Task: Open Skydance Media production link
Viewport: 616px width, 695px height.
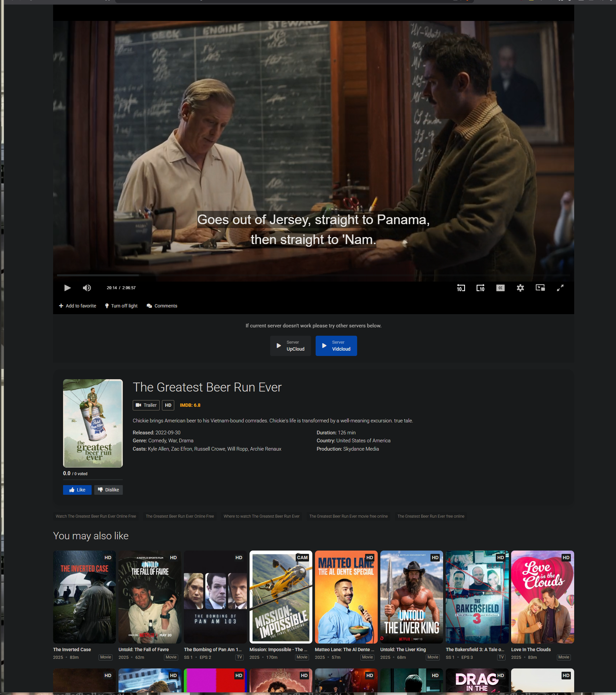Action: coord(361,449)
